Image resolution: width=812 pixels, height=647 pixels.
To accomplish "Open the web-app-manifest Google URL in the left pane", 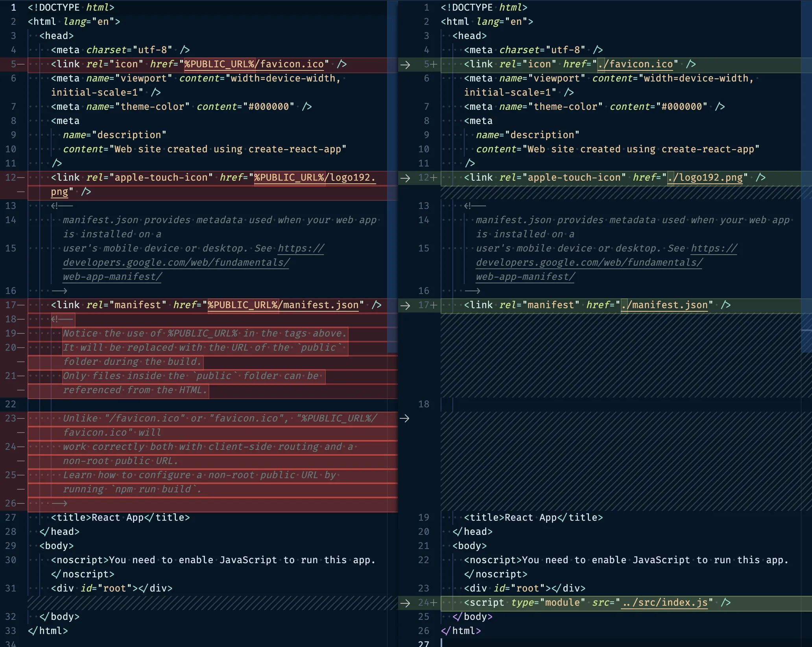I will click(175, 262).
